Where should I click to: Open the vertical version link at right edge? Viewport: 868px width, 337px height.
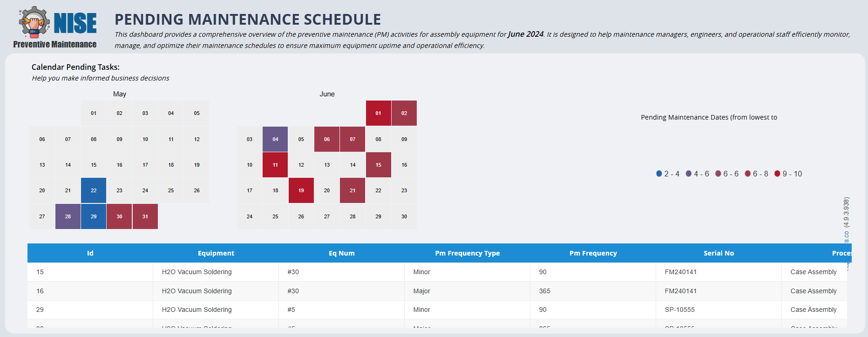pos(846,219)
